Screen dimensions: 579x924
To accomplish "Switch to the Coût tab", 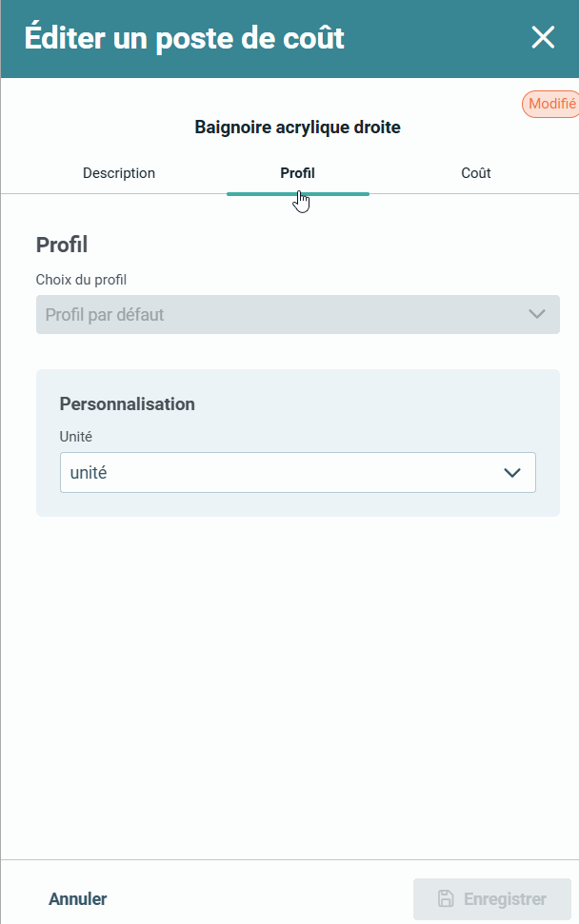I will point(475,173).
